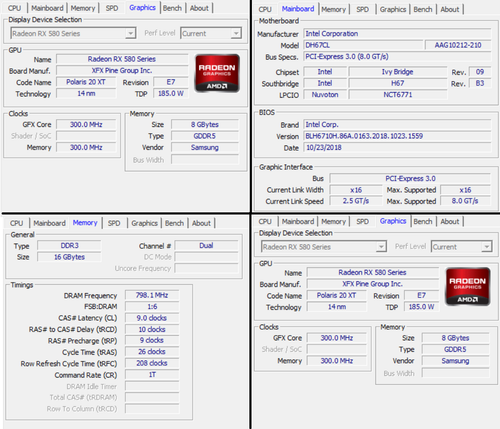Click '8 GBytes' in the lower-right Graphics panel
The width and height of the screenshot is (500, 429).
tap(455, 338)
